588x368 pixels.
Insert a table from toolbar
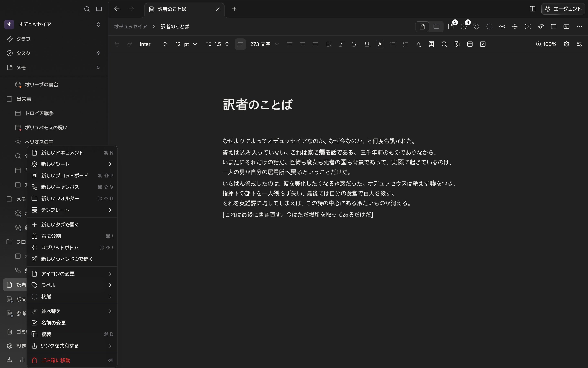[x=470, y=44]
